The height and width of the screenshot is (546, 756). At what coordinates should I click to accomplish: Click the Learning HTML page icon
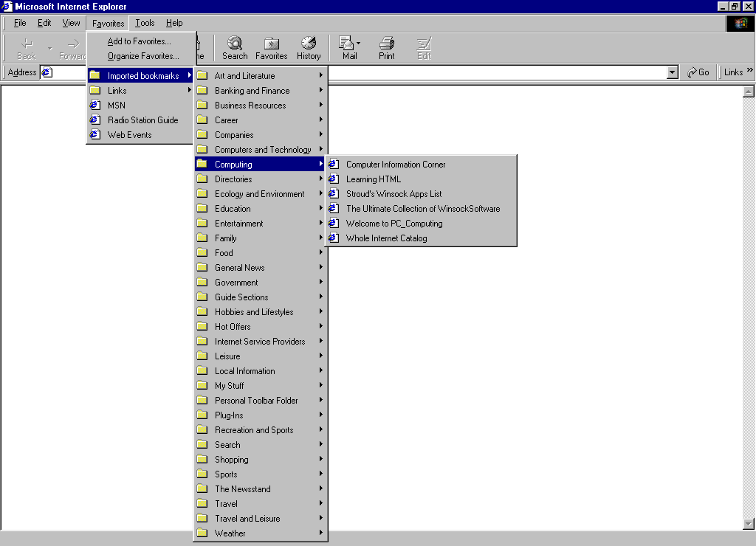[x=334, y=179]
